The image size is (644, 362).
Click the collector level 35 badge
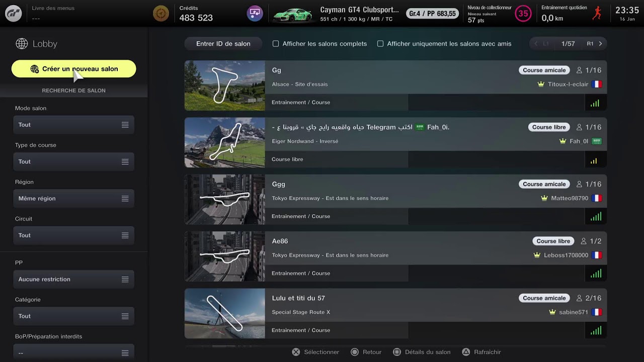click(523, 14)
